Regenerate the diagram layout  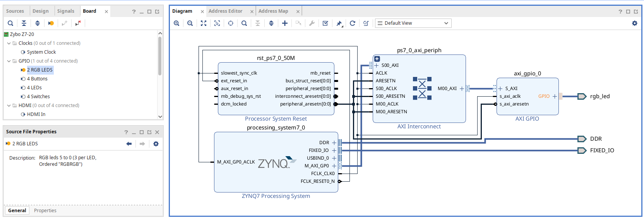pyautogui.click(x=353, y=23)
